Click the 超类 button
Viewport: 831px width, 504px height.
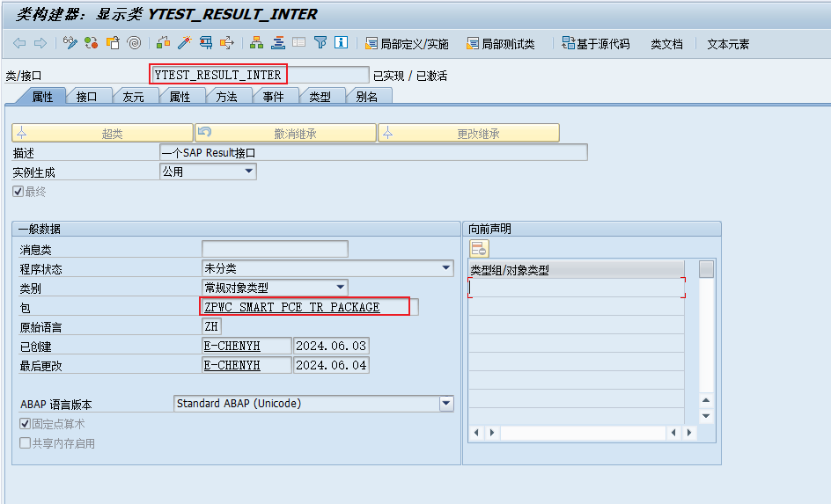[x=101, y=133]
